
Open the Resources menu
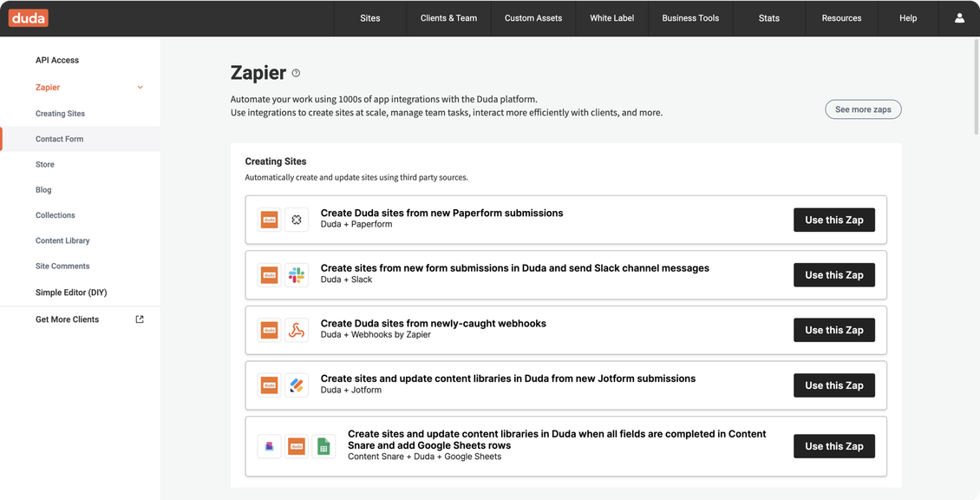click(841, 18)
